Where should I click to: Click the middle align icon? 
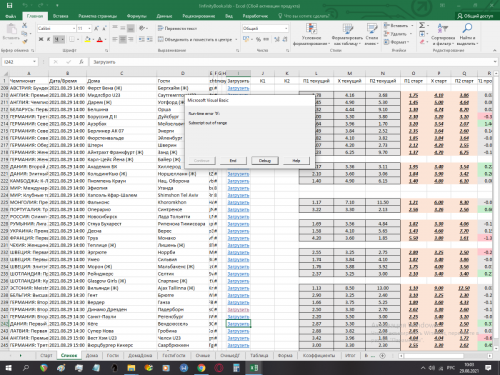coord(123,28)
